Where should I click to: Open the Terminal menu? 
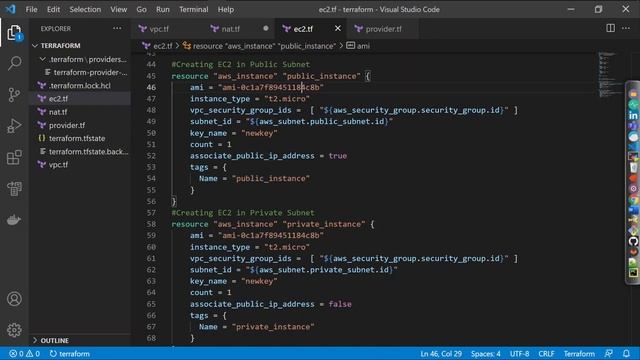tap(193, 9)
